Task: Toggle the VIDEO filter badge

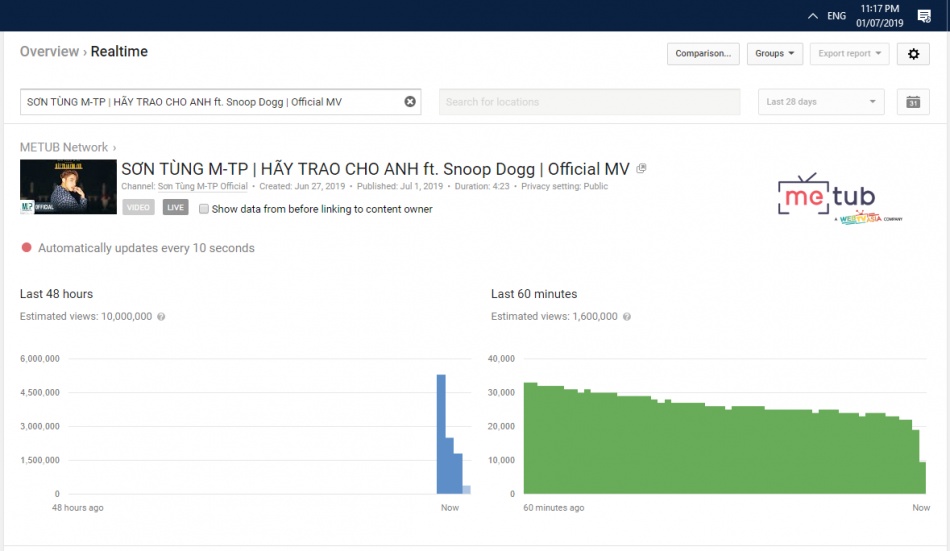Action: [x=139, y=208]
